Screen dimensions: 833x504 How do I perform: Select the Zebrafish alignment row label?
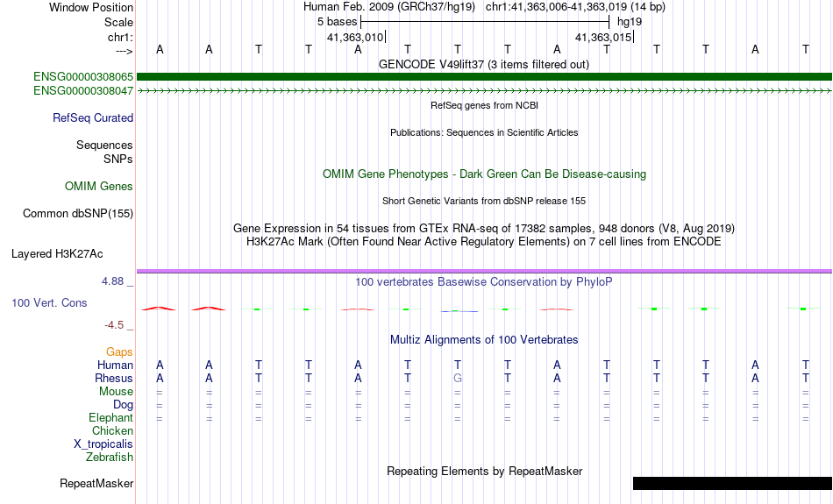110,457
